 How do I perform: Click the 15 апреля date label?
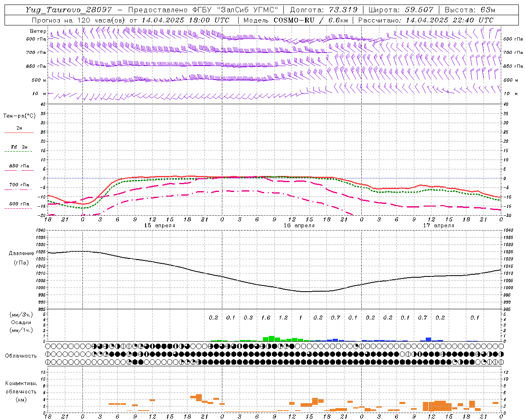(x=159, y=226)
